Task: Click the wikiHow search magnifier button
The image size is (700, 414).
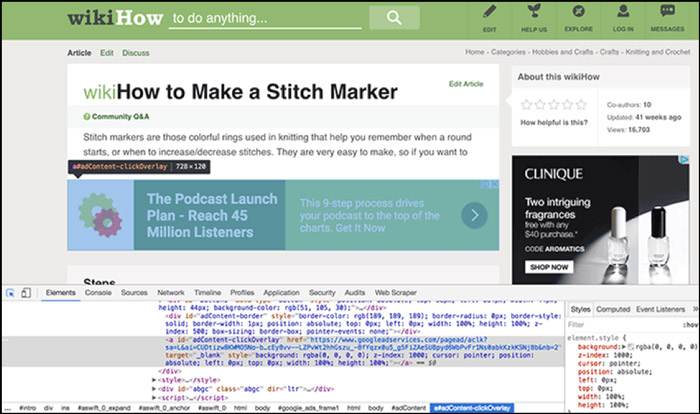Action: pyautogui.click(x=394, y=17)
